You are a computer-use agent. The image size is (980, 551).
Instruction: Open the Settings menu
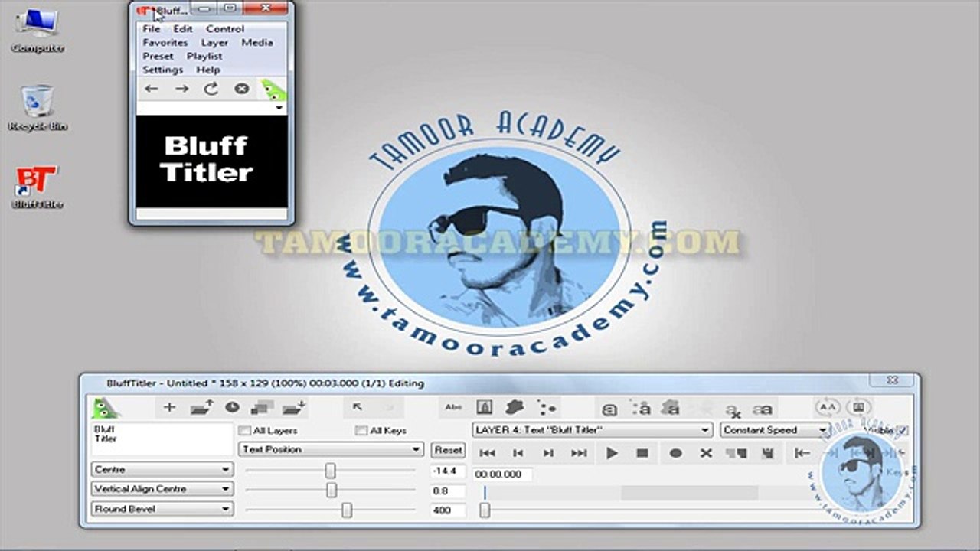pyautogui.click(x=162, y=70)
